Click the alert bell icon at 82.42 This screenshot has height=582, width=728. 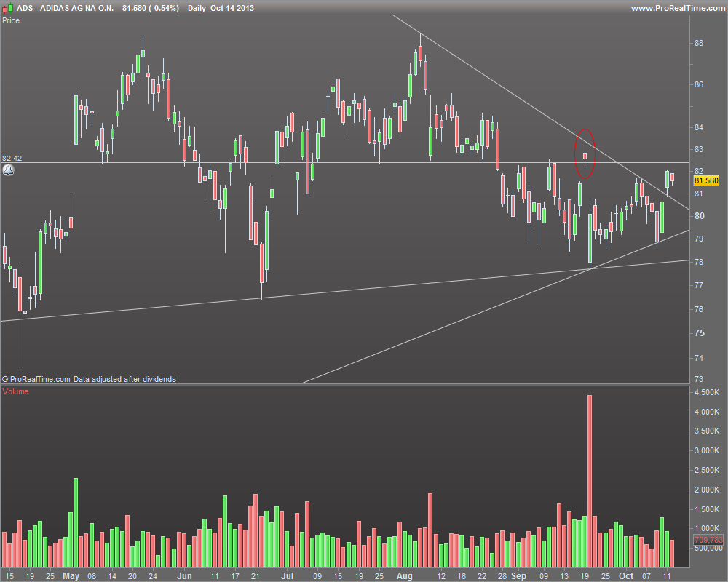[x=8, y=170]
